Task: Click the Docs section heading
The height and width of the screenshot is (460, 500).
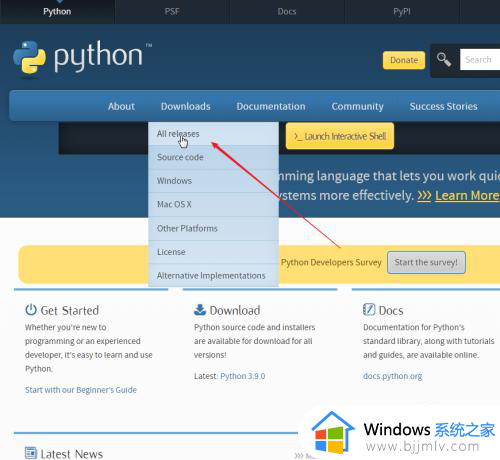Action: click(x=391, y=310)
